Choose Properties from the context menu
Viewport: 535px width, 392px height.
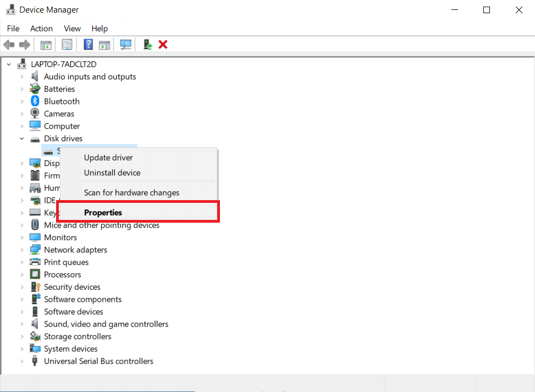104,212
